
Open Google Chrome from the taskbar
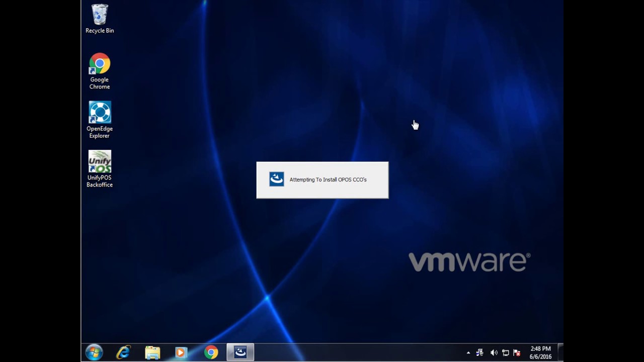(x=211, y=352)
